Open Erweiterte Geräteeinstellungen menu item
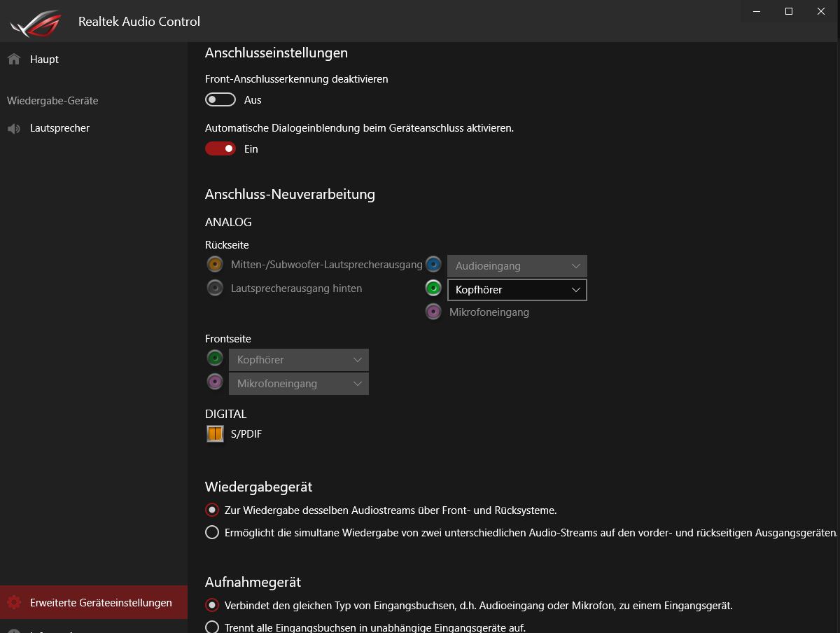This screenshot has height=633, width=840. [94, 602]
